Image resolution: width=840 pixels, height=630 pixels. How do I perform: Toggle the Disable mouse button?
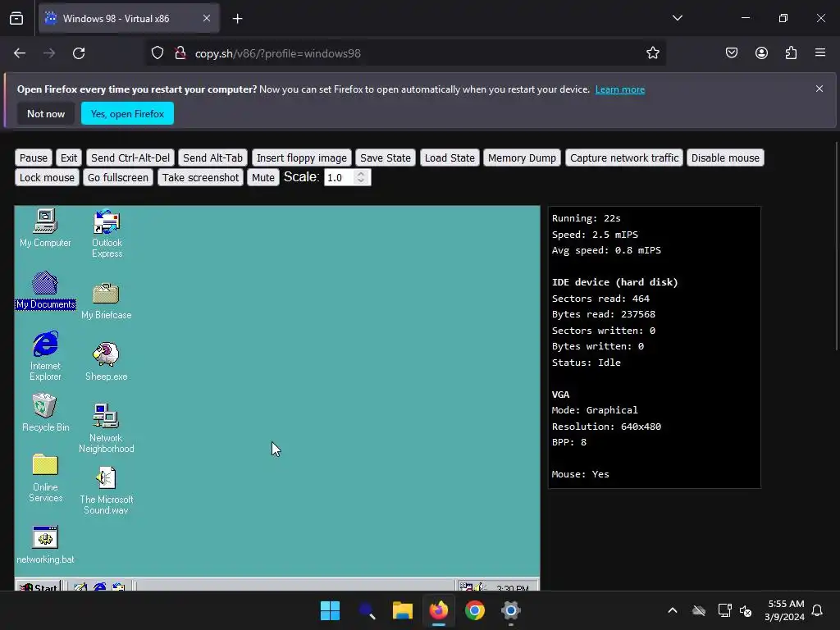click(725, 158)
